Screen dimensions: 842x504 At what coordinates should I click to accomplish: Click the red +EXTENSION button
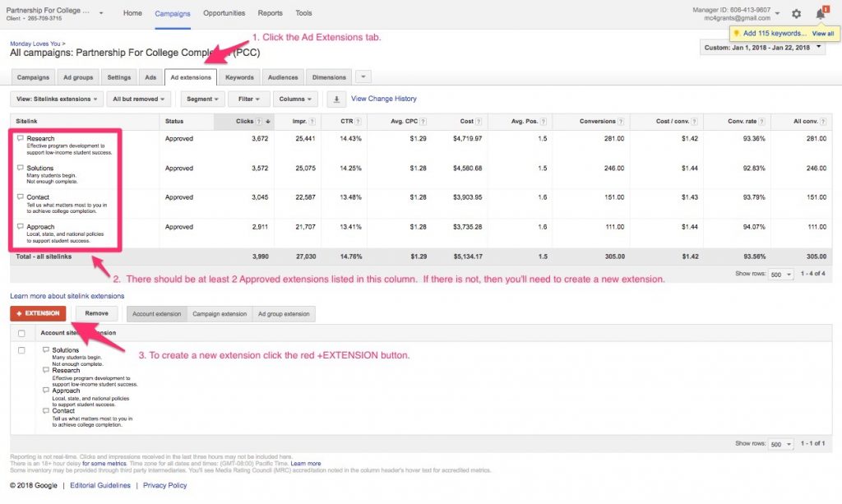pos(38,313)
